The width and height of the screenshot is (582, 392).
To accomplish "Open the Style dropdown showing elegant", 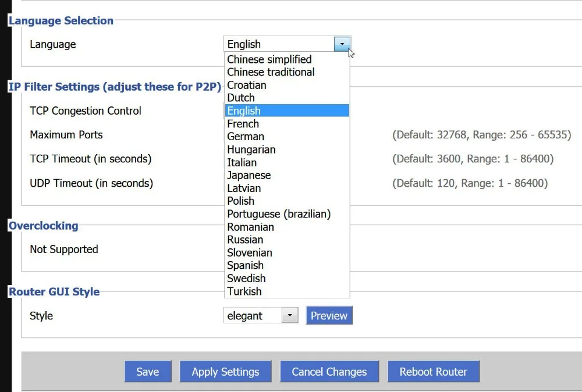I will [x=261, y=316].
